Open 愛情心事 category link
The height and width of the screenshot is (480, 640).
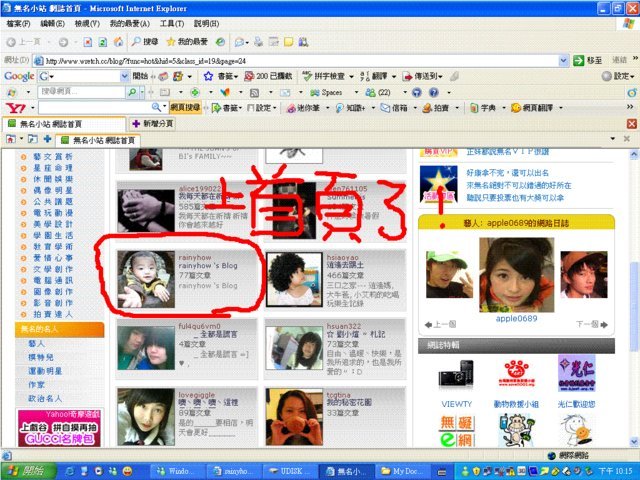pyautogui.click(x=53, y=258)
